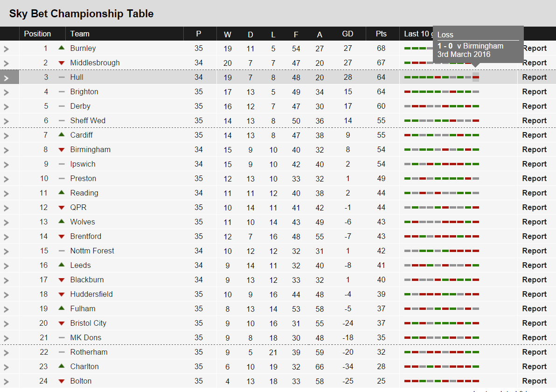This screenshot has width=556, height=392.
Task: Sort table by Pts column header
Action: coord(381,34)
